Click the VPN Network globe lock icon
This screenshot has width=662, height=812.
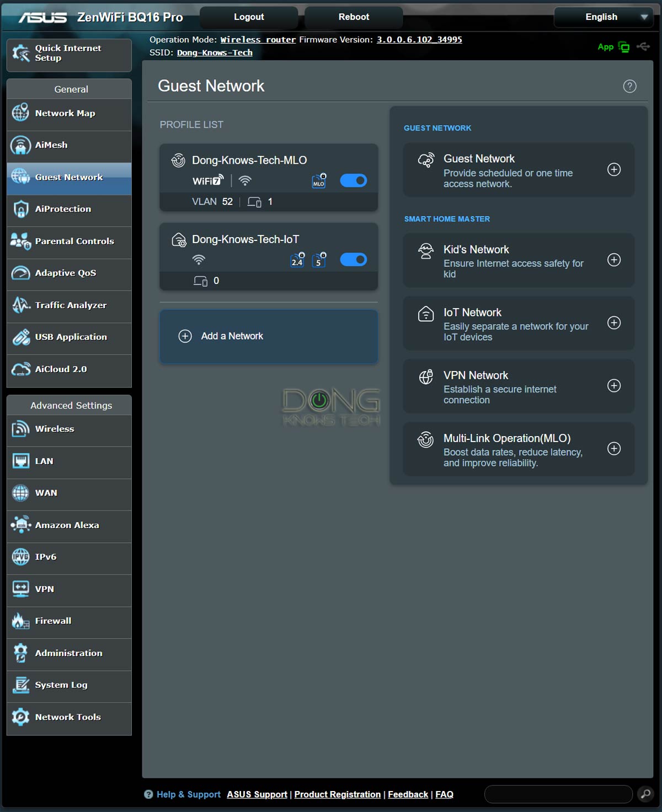[426, 377]
